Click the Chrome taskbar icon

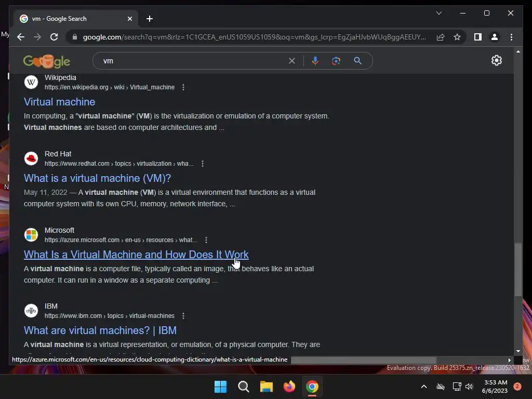click(312, 387)
